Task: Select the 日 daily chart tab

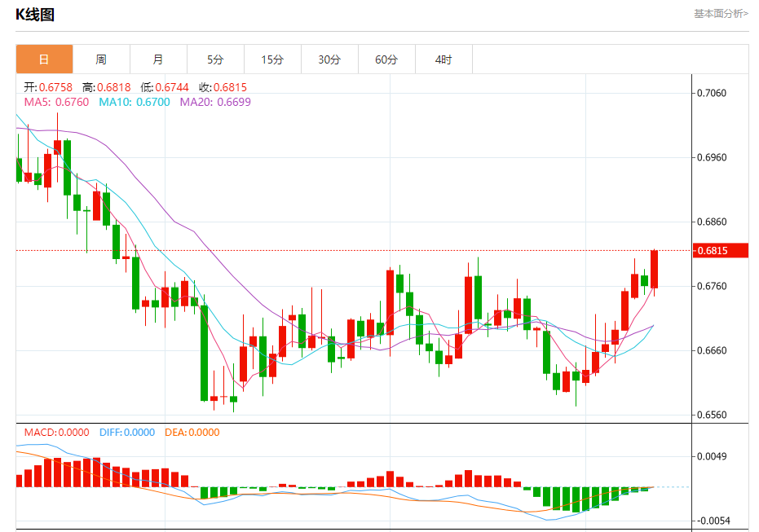Action: pos(44,59)
